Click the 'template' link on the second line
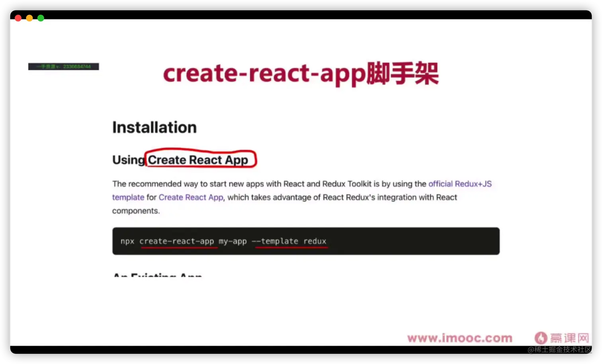This screenshot has height=364, width=602. click(128, 197)
